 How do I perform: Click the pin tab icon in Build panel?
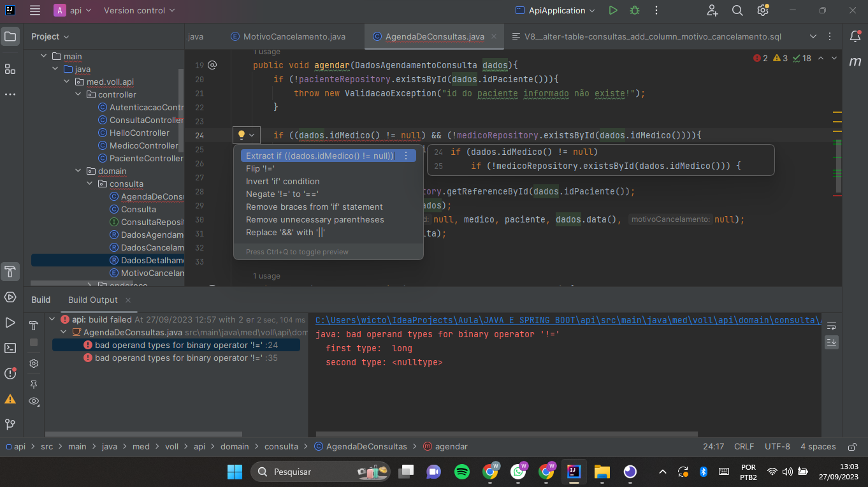click(x=34, y=384)
